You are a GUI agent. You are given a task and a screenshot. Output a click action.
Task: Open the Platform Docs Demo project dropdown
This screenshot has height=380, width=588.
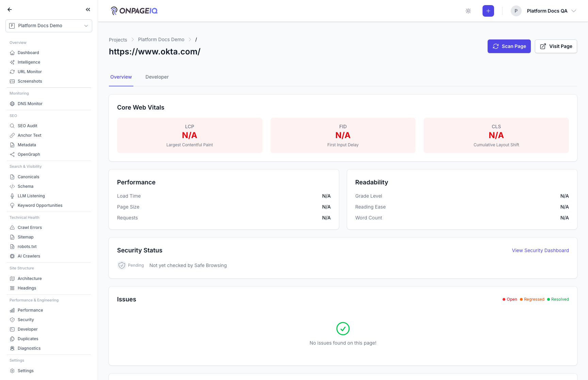(49, 26)
